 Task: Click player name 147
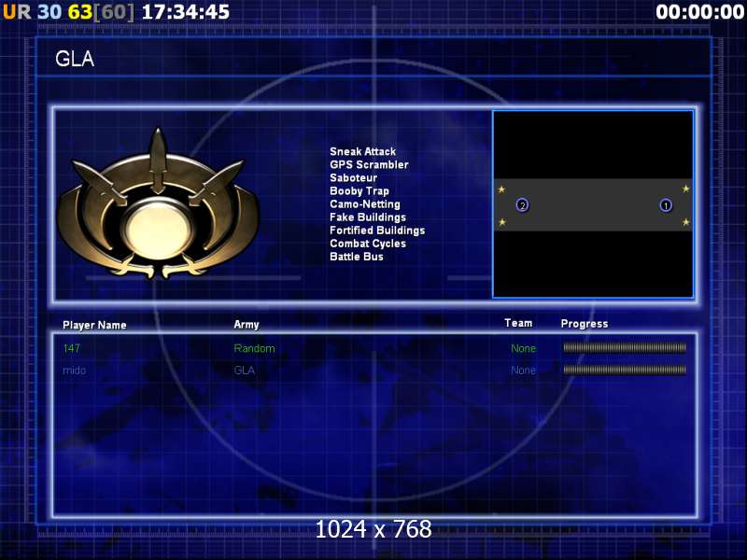click(x=71, y=348)
